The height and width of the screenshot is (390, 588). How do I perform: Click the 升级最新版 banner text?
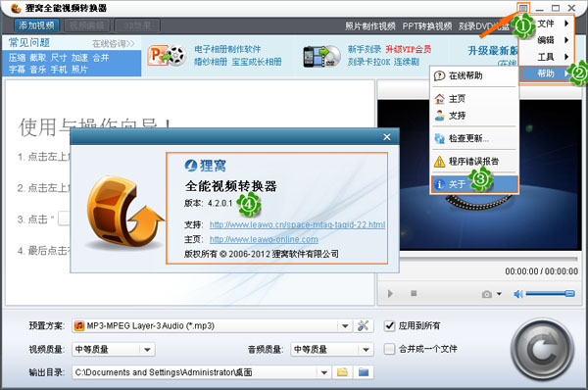pos(492,50)
